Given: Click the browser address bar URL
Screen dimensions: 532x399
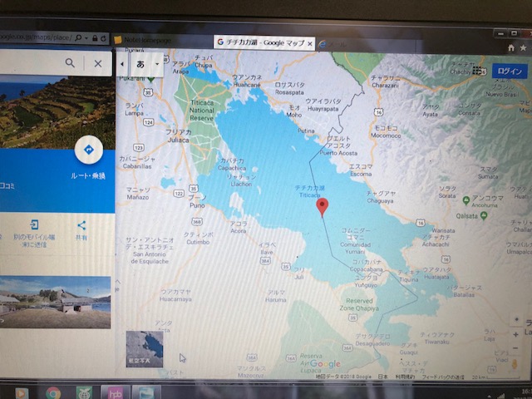Looking at the screenshot, I should 36,37.
